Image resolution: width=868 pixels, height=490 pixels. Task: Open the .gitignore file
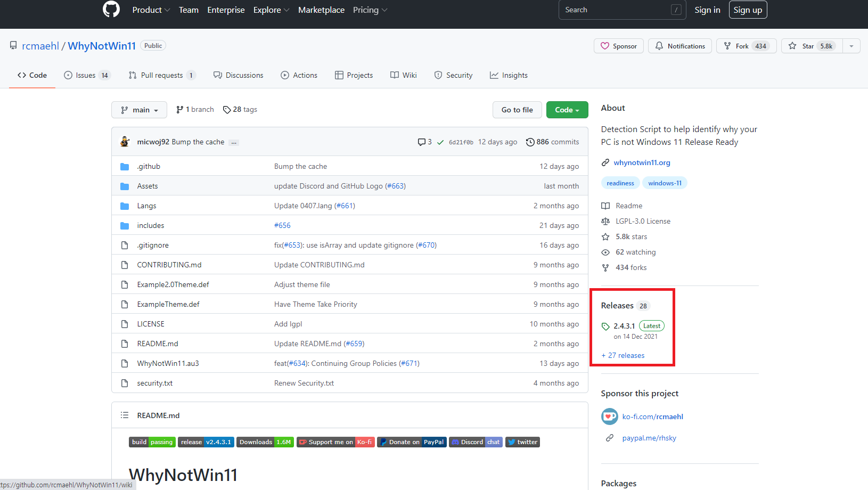coord(153,245)
